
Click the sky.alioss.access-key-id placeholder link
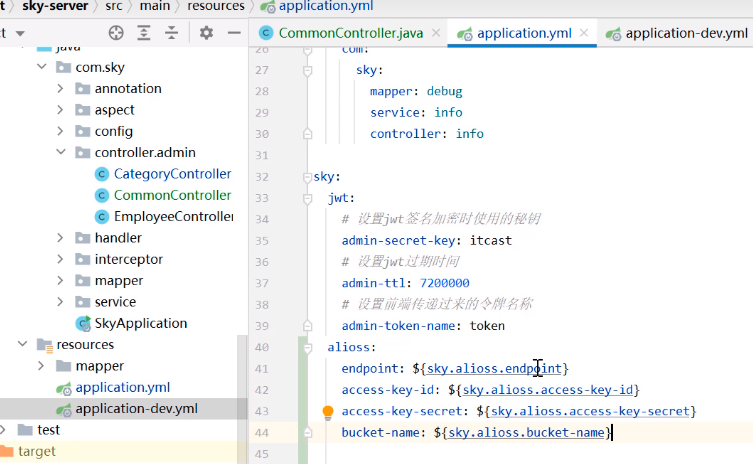pos(548,390)
